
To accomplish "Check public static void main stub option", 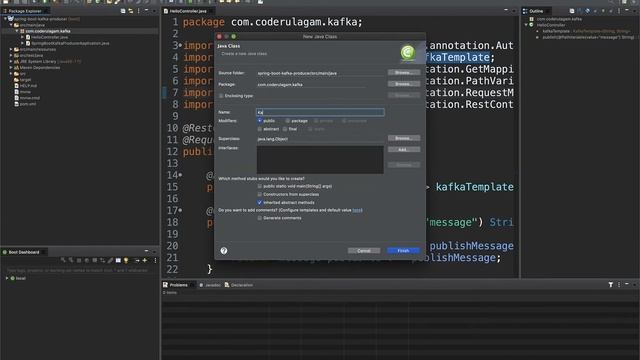I will [260, 186].
